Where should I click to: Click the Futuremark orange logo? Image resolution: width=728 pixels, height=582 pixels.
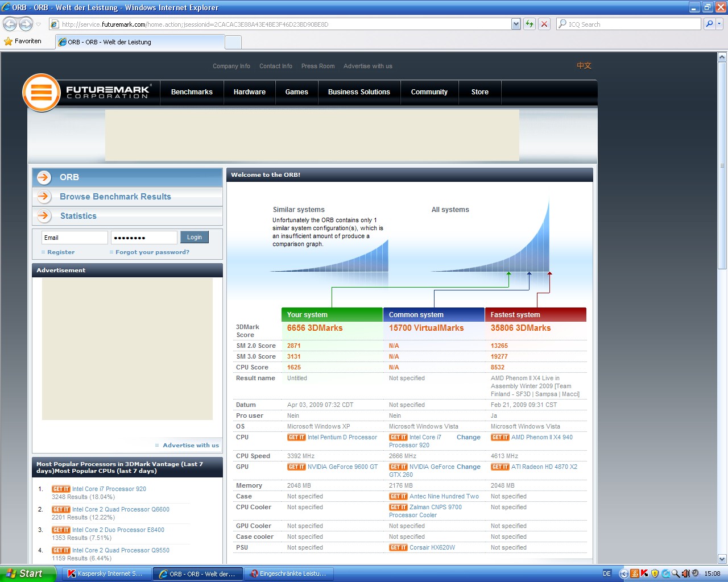pyautogui.click(x=42, y=92)
